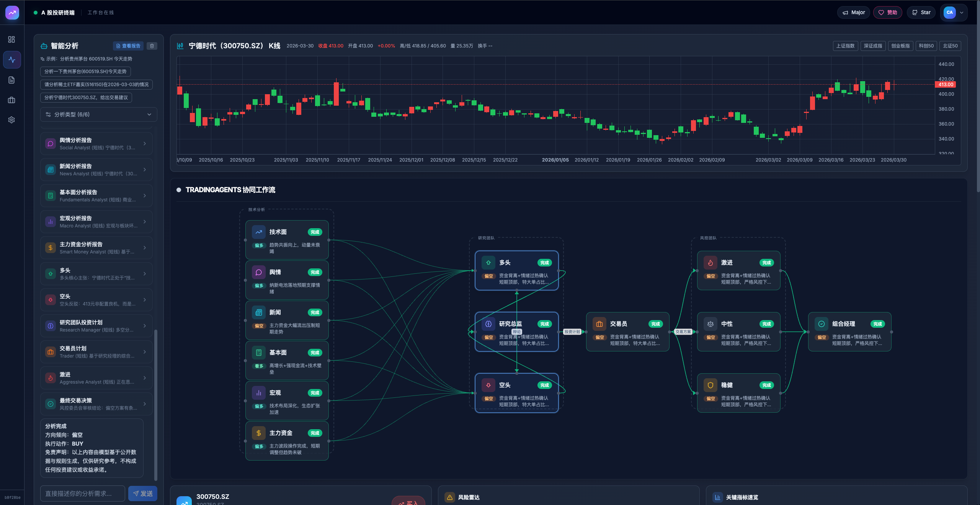
Task: Click the 交易方案 edge label
Action: 683,332
